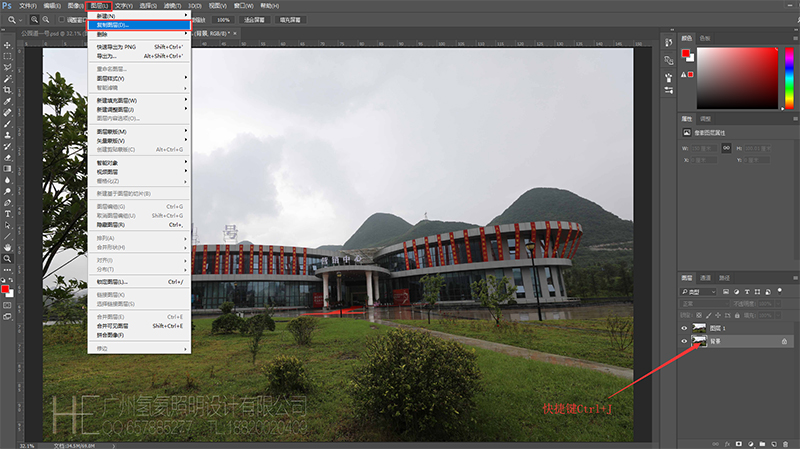Toggle the 调整窗口 checkbox in options bar
Image resolution: width=800 pixels, height=449 pixels.
coord(62,19)
